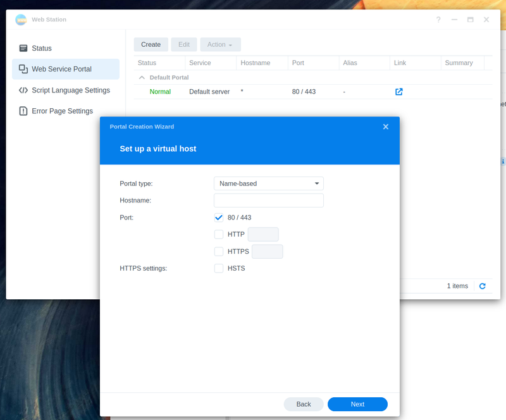The width and height of the screenshot is (506, 420).
Task: Click the 80 / 443 port cell
Action: click(304, 92)
